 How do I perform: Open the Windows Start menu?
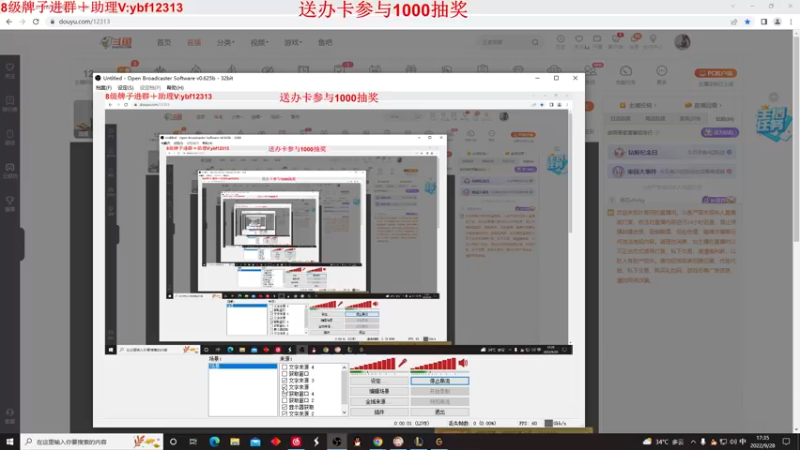10,441
